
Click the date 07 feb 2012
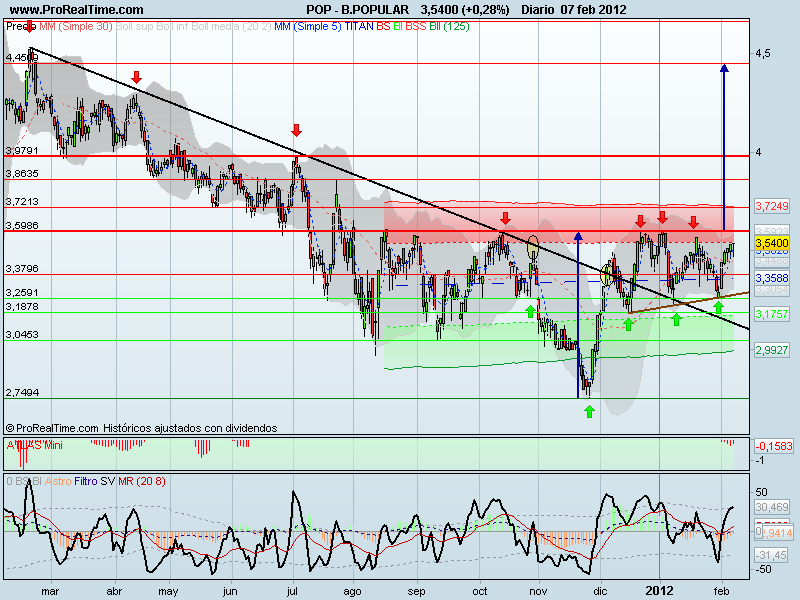(593, 10)
